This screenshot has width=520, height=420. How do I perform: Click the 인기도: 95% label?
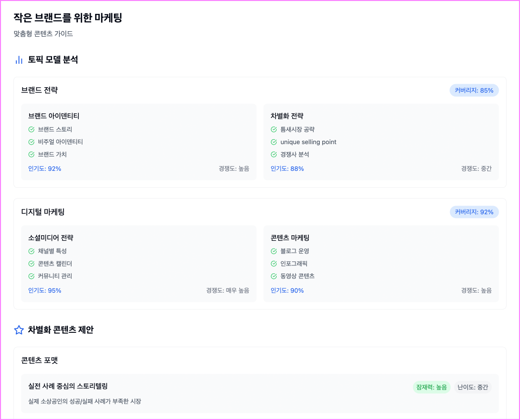45,291
